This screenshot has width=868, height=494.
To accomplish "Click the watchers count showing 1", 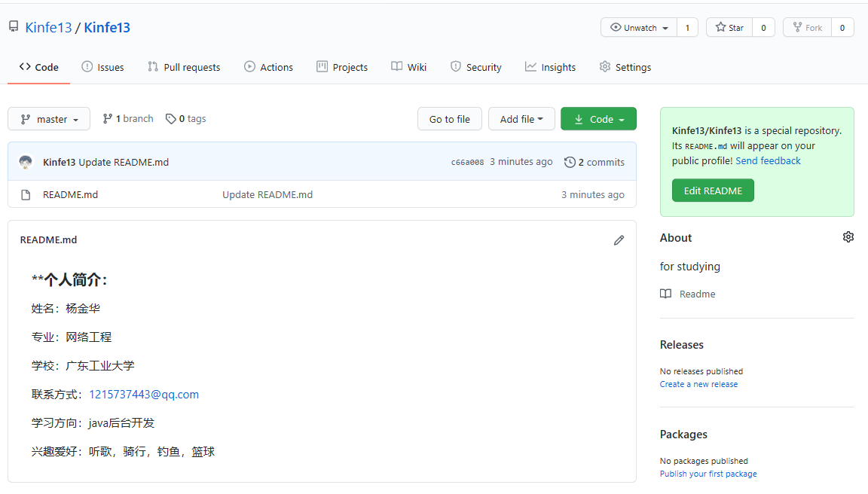I will click(687, 28).
